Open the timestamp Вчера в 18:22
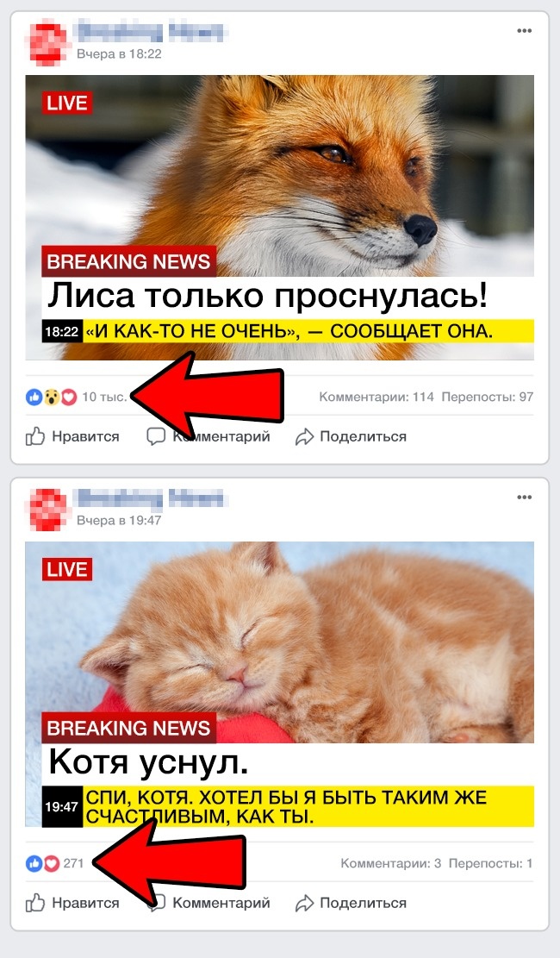Image resolution: width=560 pixels, height=958 pixels. point(119,53)
